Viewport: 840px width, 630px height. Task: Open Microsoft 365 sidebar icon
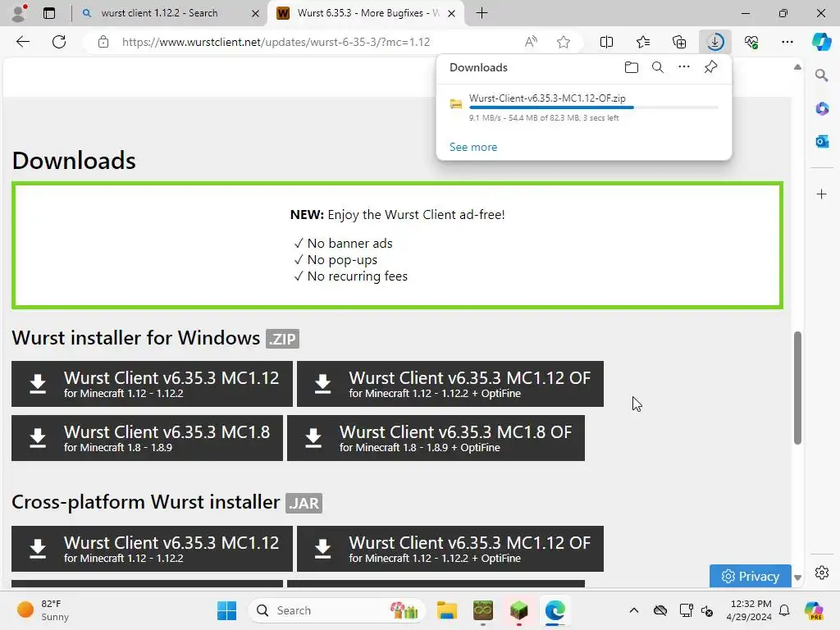coord(822,109)
